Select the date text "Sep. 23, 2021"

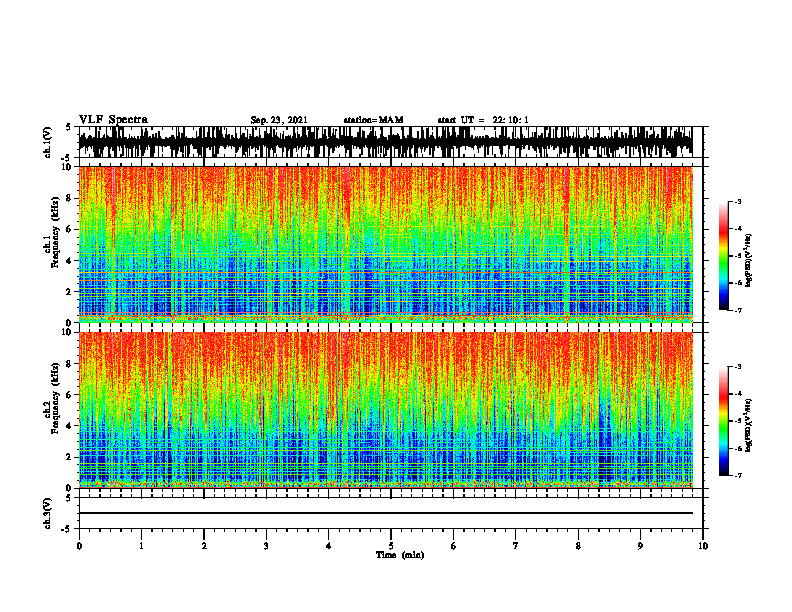point(279,120)
